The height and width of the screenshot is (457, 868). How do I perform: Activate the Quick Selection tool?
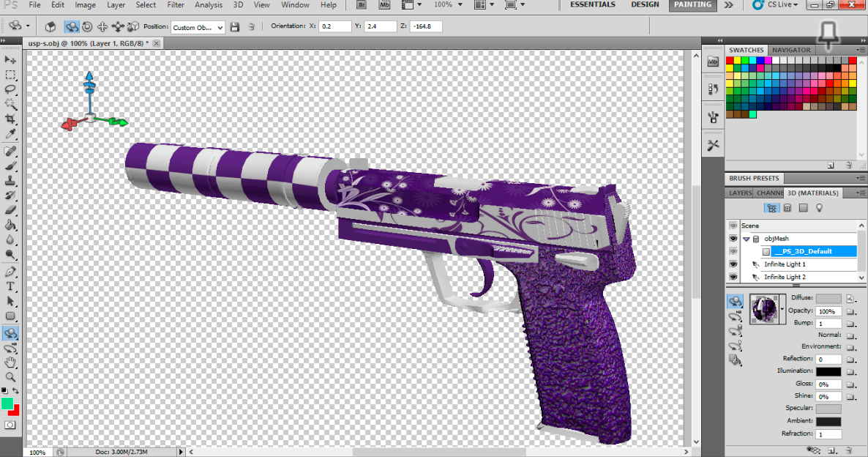click(10, 104)
